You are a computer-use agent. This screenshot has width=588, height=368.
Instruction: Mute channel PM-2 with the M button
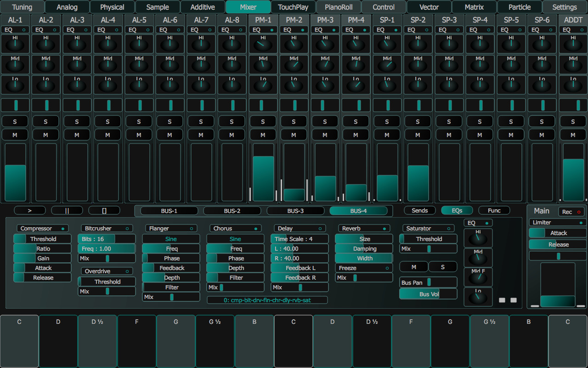[294, 135]
